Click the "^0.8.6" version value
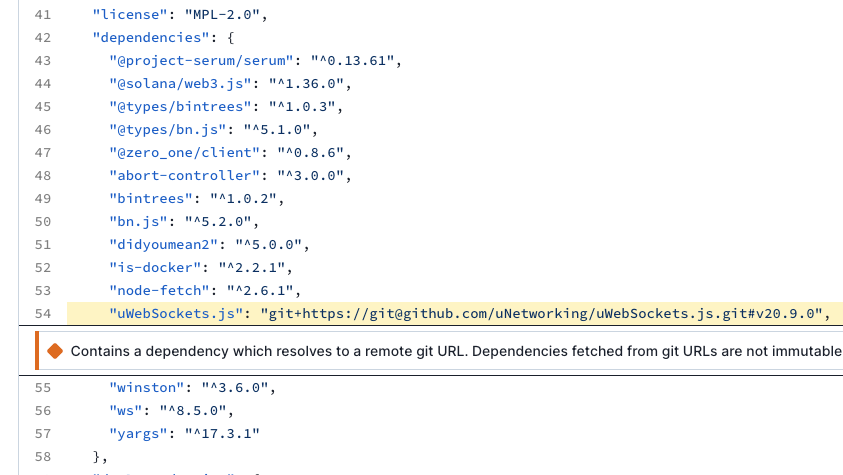The height and width of the screenshot is (475, 843). (311, 153)
